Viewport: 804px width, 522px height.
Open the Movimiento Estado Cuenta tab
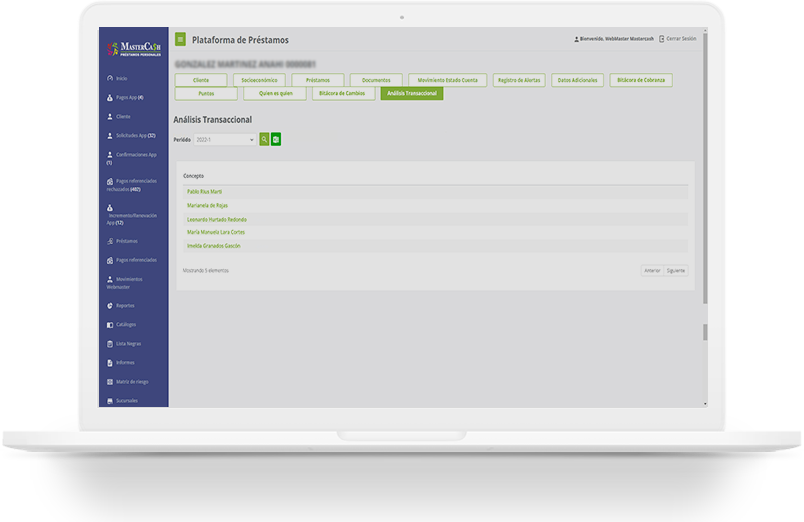[447, 80]
